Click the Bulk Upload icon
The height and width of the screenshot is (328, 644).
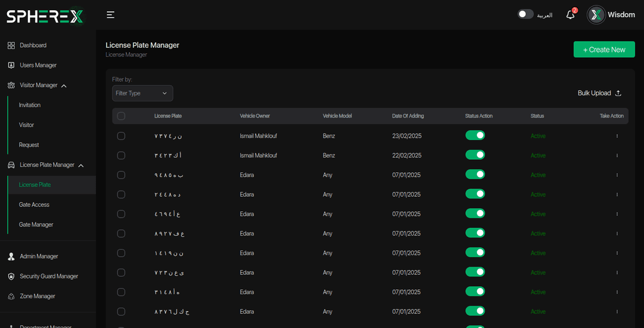(618, 93)
